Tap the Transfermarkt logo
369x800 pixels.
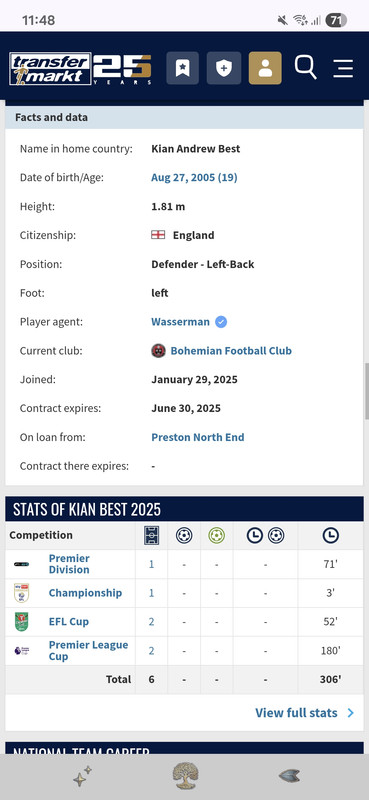coord(80,68)
